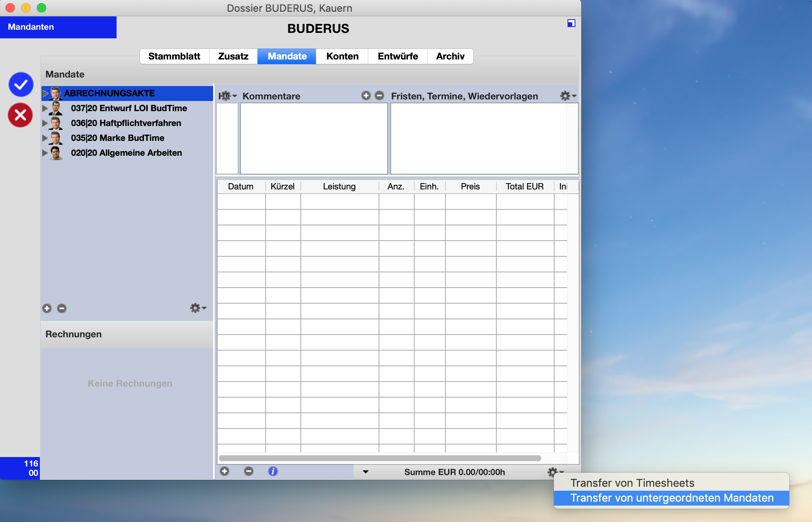Delete Mandat with minus icon under list

[62, 308]
